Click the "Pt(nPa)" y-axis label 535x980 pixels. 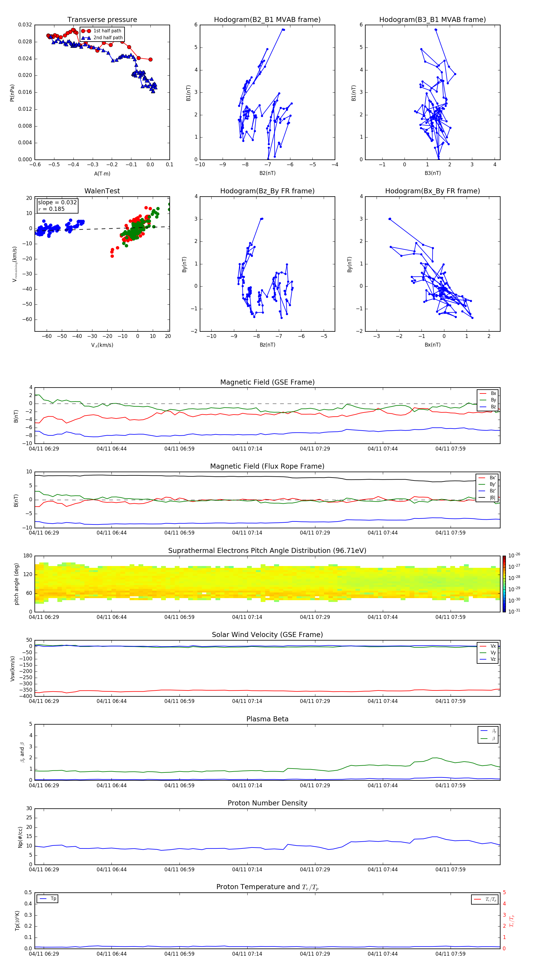click(x=12, y=93)
